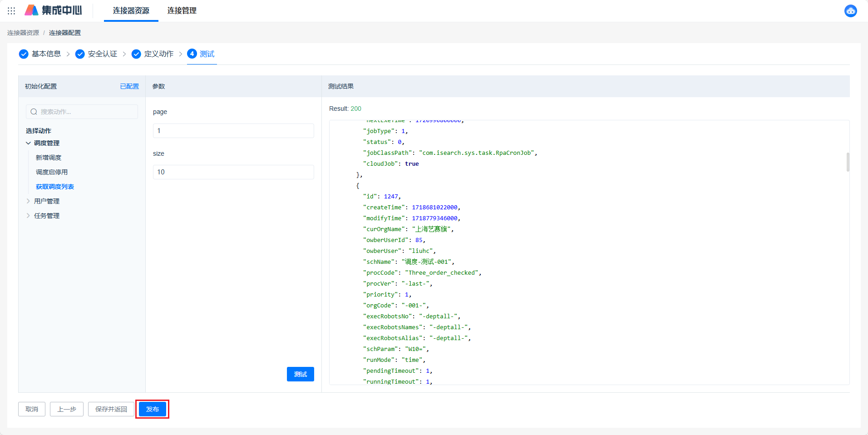Click the "cloudJob": true line

[x=390, y=164]
